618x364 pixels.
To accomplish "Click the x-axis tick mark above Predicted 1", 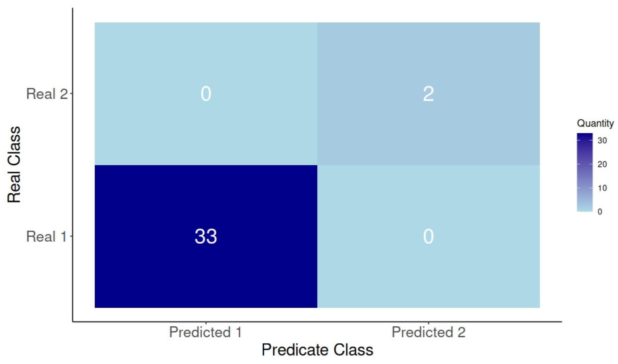I will click(x=206, y=323).
